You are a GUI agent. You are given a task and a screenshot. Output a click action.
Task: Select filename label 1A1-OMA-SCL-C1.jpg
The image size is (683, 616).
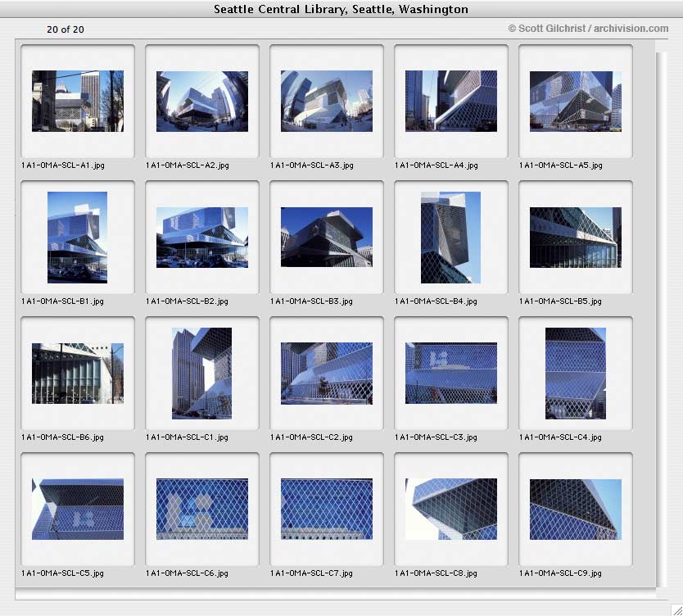[x=188, y=437]
